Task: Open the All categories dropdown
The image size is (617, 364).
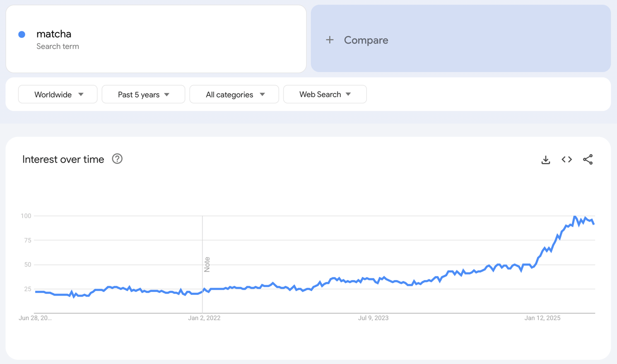Action: click(x=234, y=94)
